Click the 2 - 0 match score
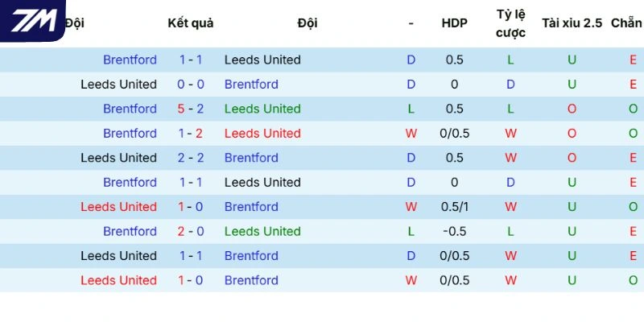Image resolution: width=644 pixels, height=322 pixels. click(x=191, y=231)
